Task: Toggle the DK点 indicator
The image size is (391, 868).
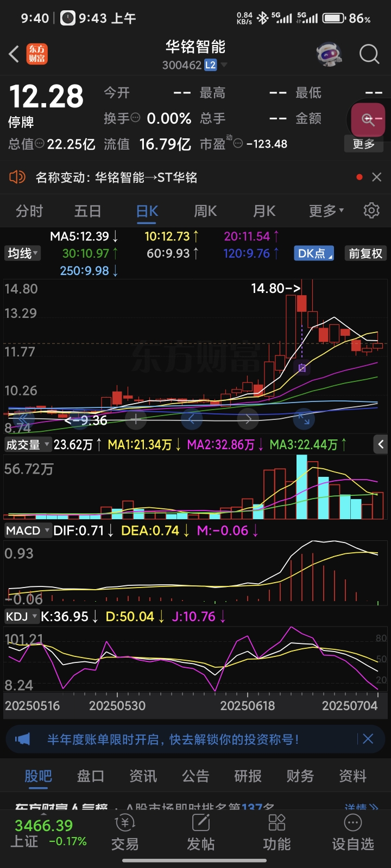Action: point(314,253)
